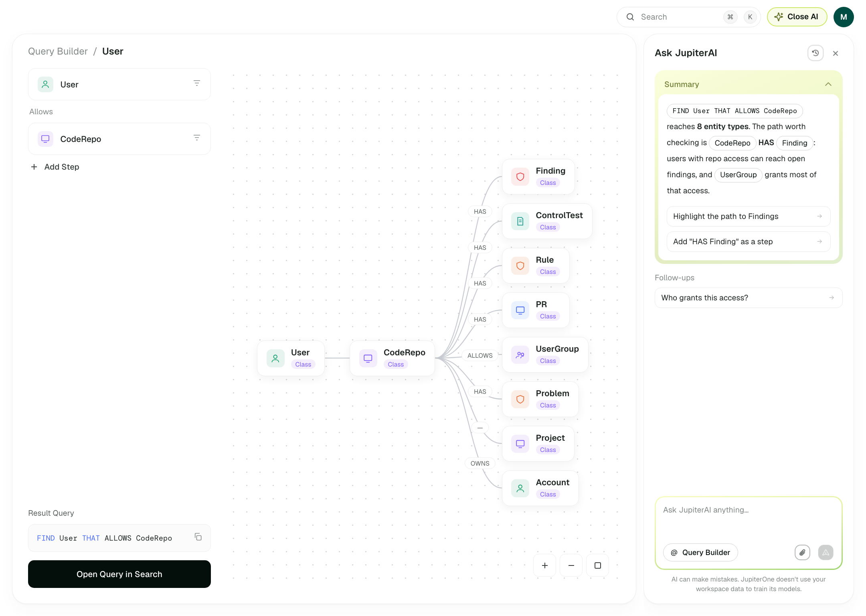Click Add Step below CodeRepo
Viewport: 866px width, 616px height.
[55, 167]
